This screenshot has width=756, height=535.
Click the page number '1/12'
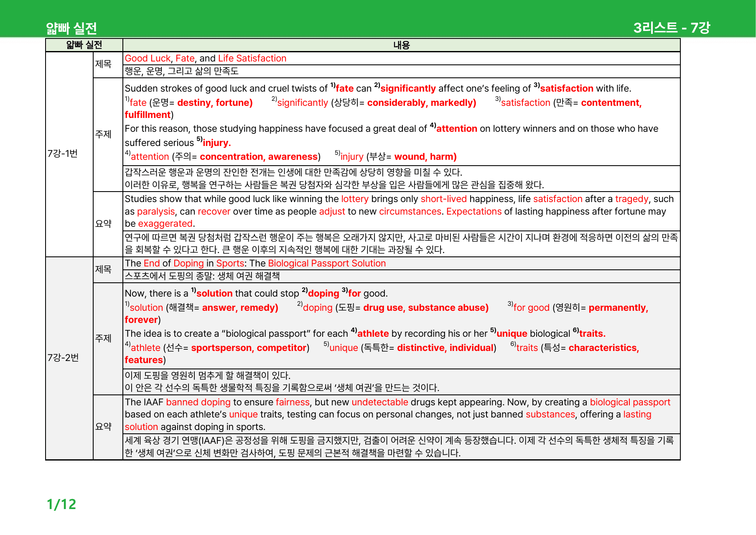(61, 504)
